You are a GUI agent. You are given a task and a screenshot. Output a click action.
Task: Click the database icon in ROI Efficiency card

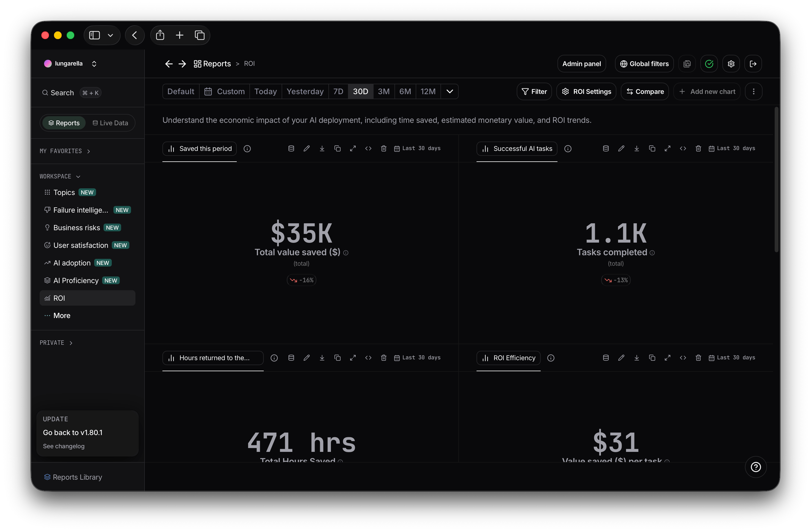click(x=606, y=357)
